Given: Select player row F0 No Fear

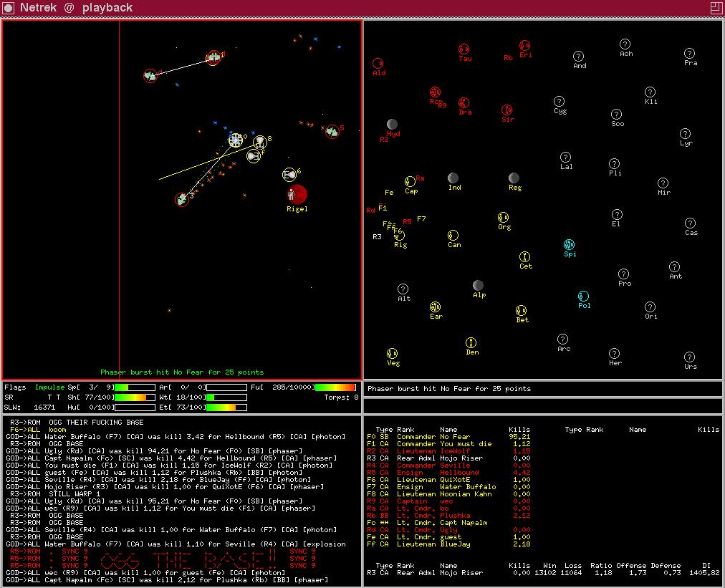Looking at the screenshot, I should pos(448,437).
